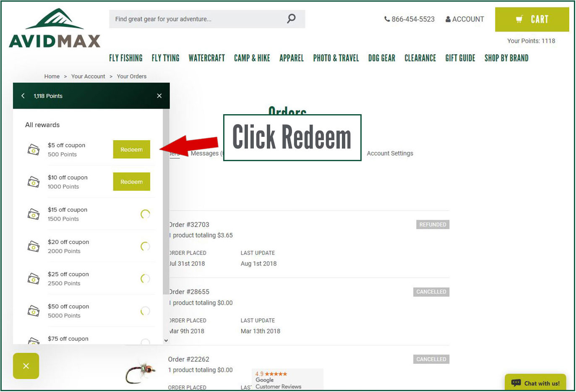Open the ACCOUNT link
Image resolution: width=576 pixels, height=392 pixels.
[465, 19]
